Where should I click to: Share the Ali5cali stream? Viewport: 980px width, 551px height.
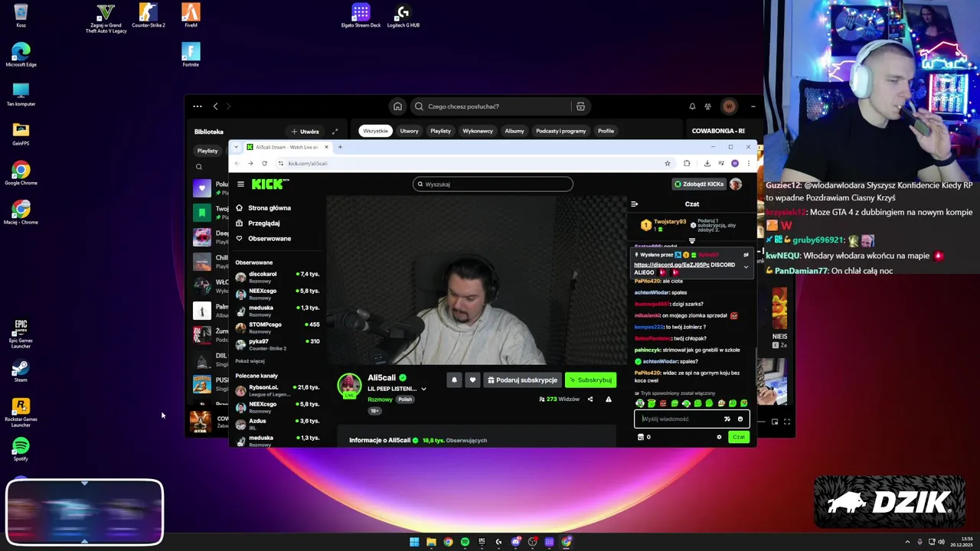click(590, 399)
